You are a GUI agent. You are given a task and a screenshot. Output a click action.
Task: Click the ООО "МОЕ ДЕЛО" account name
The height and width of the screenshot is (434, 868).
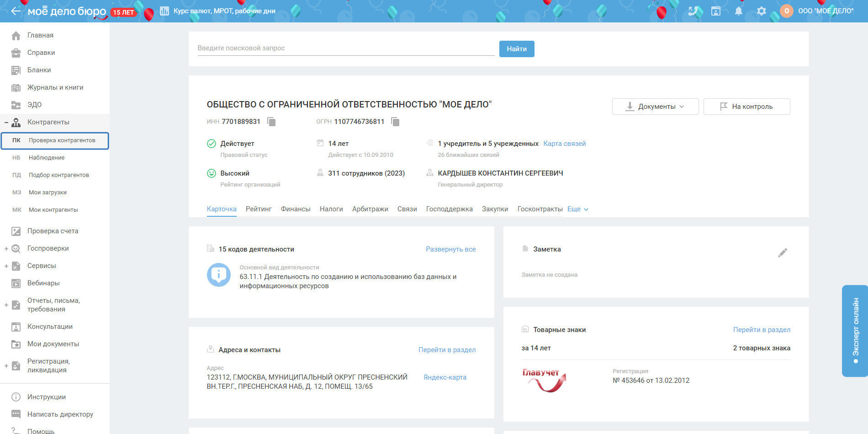tap(826, 11)
